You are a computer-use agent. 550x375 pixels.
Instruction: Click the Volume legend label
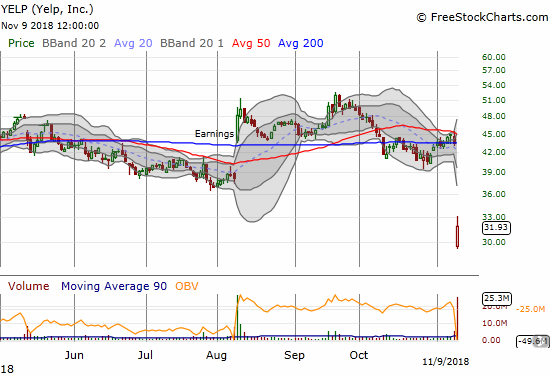coord(29,286)
